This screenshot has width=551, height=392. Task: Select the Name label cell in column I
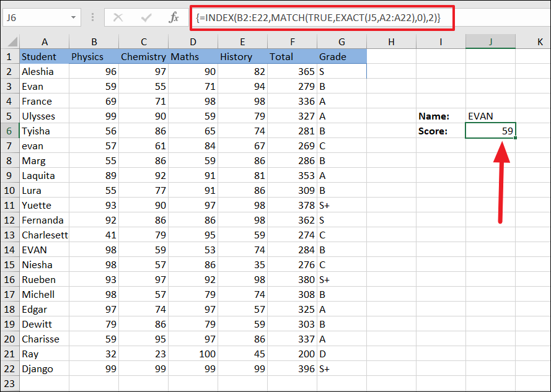[x=441, y=116]
